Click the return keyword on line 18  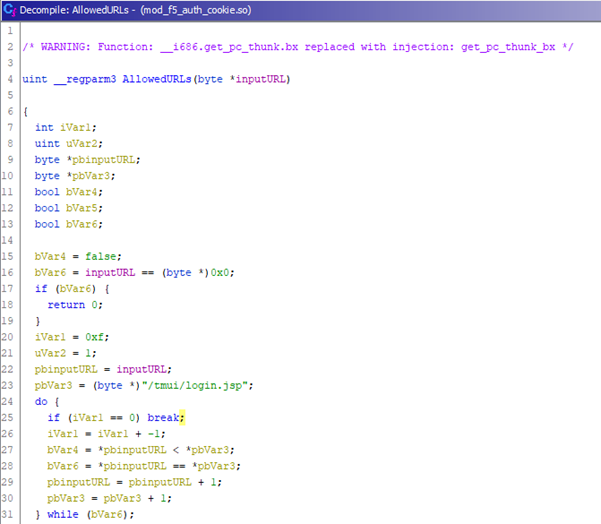(x=66, y=306)
